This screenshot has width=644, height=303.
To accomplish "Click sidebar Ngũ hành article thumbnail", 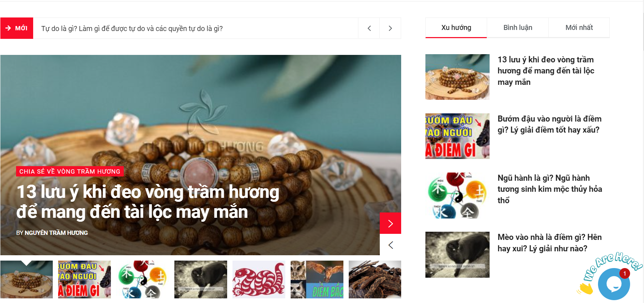I will click(458, 195).
